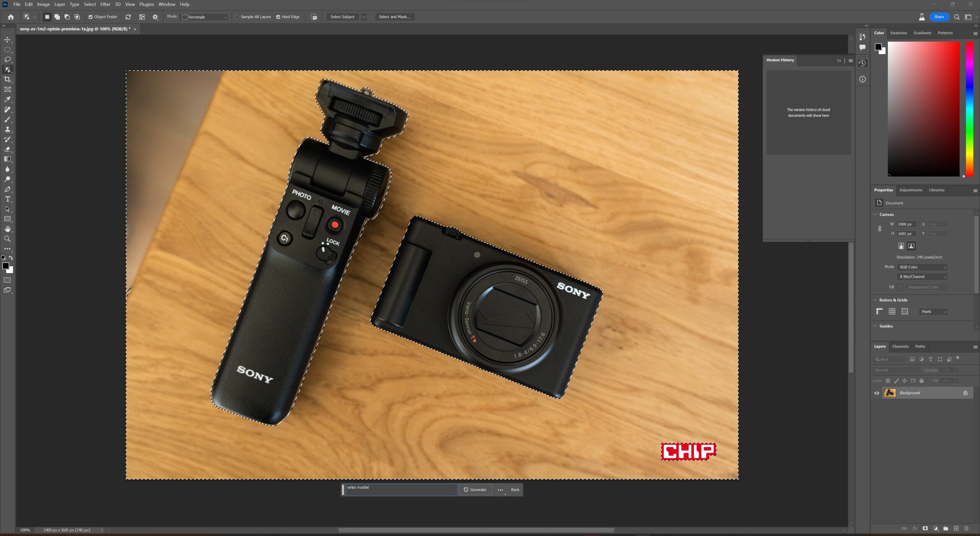Select the Move tool
980x536 pixels.
[7, 39]
